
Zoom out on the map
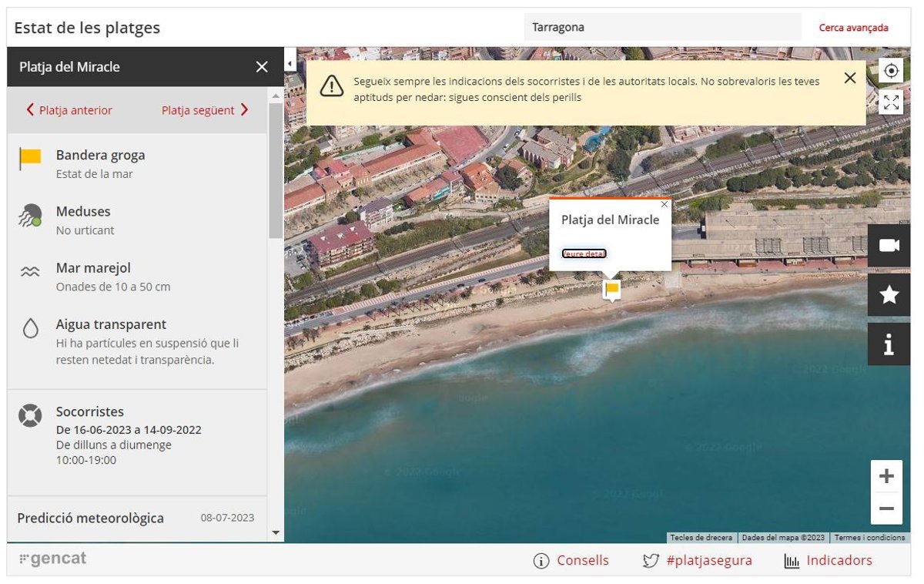(x=886, y=508)
